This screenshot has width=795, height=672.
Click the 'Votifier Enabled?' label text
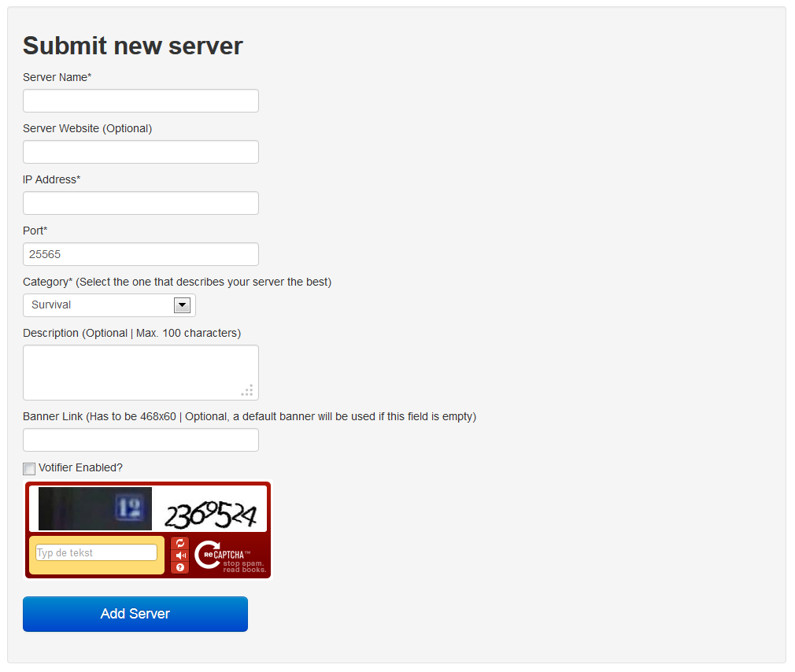80,467
